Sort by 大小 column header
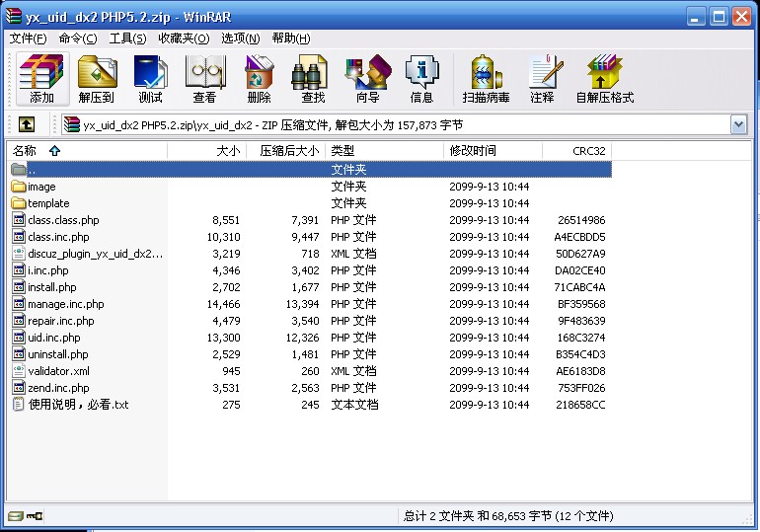The image size is (760, 532). [207, 151]
